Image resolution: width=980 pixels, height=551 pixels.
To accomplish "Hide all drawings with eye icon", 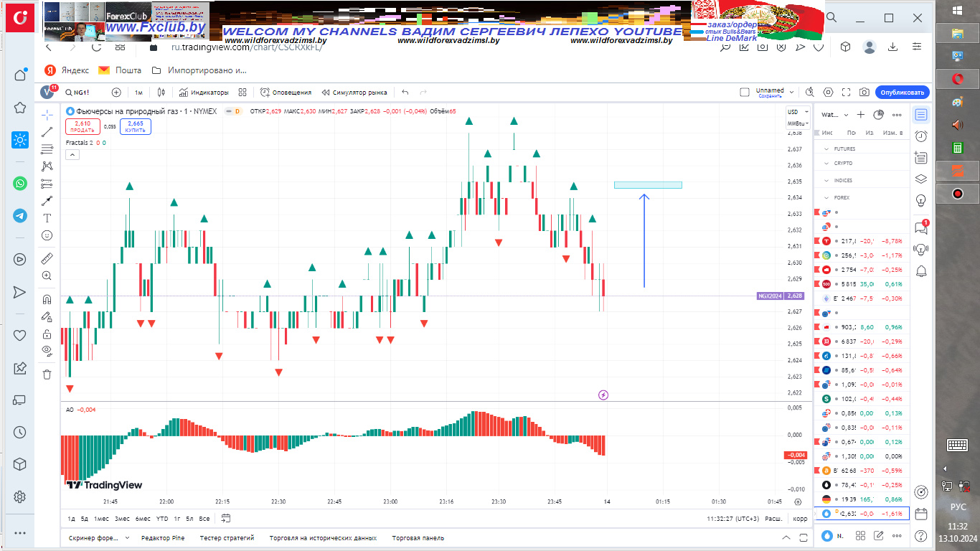I will point(47,351).
